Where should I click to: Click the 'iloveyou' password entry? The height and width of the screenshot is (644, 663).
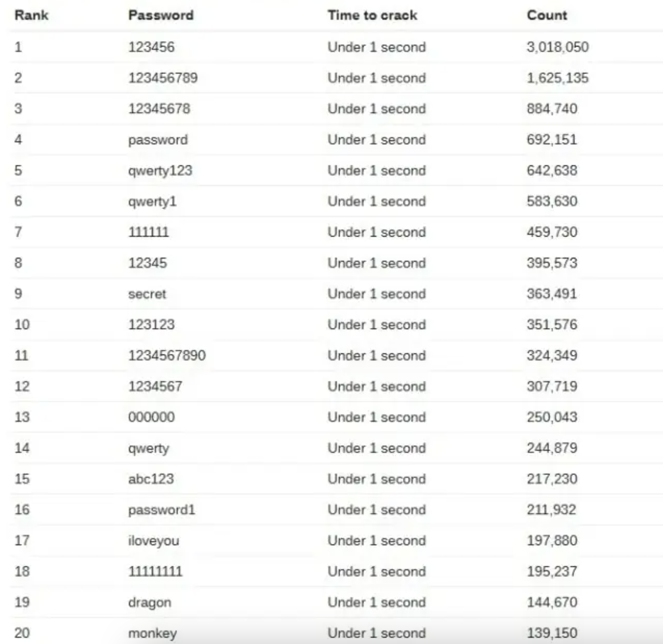pos(153,541)
